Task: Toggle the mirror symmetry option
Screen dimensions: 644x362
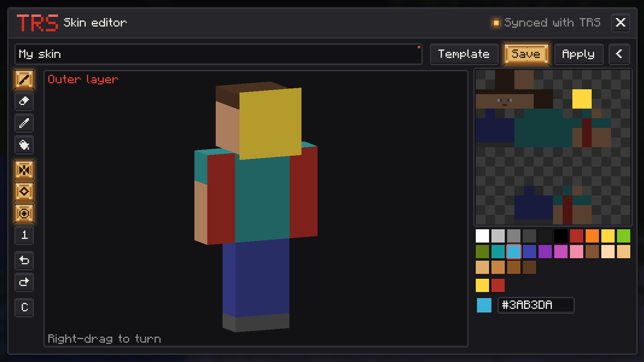Action: point(24,170)
